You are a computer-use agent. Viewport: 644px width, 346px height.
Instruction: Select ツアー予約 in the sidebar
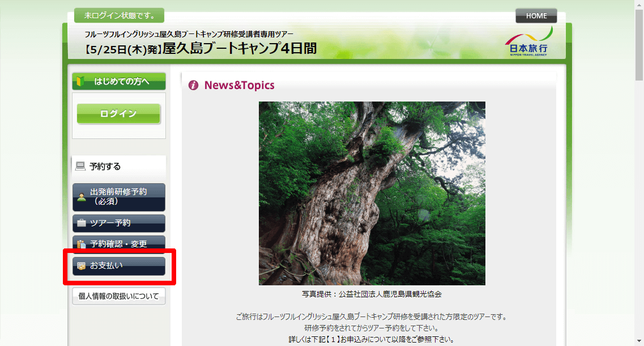tap(119, 223)
